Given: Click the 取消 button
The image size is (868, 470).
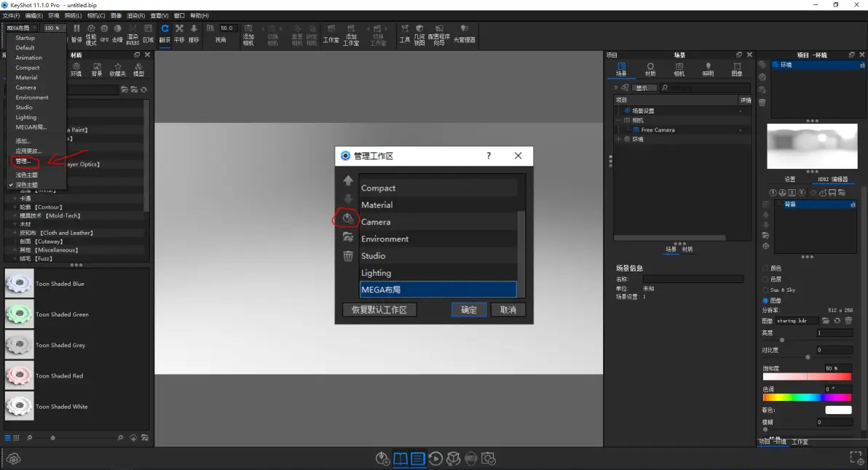Looking at the screenshot, I should click(508, 310).
